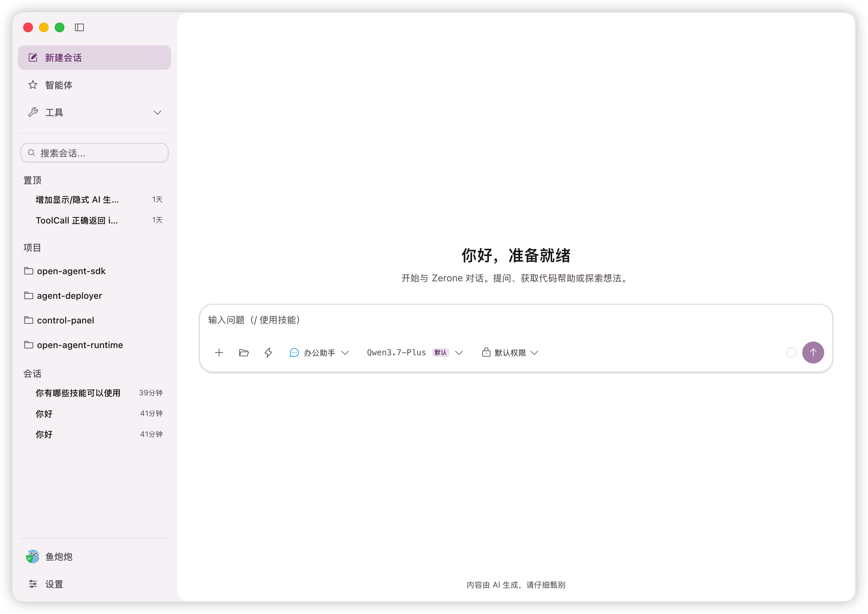Click the lightning bolt skills icon

[x=268, y=353]
